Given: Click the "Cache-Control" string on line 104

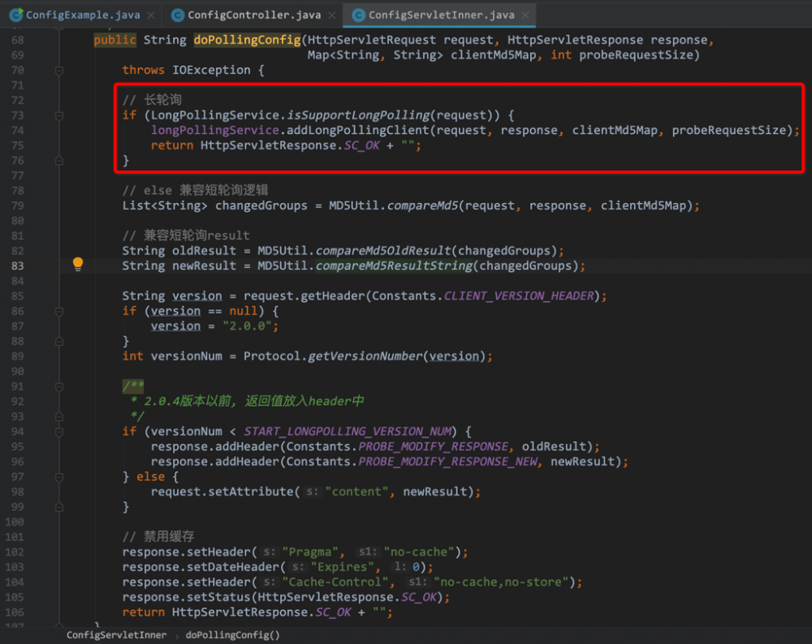Looking at the screenshot, I should coord(335,581).
